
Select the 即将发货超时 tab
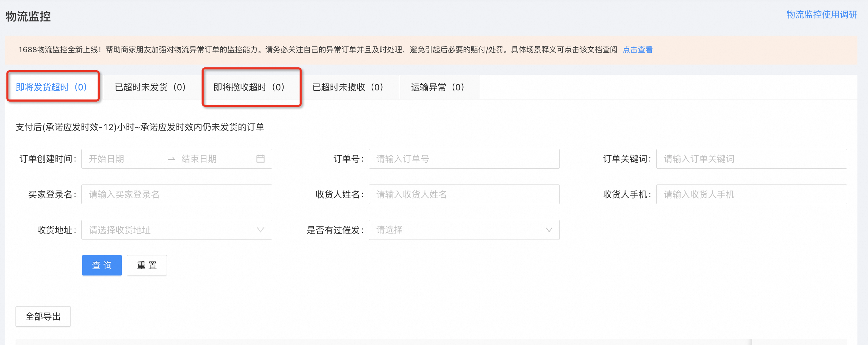coord(51,87)
